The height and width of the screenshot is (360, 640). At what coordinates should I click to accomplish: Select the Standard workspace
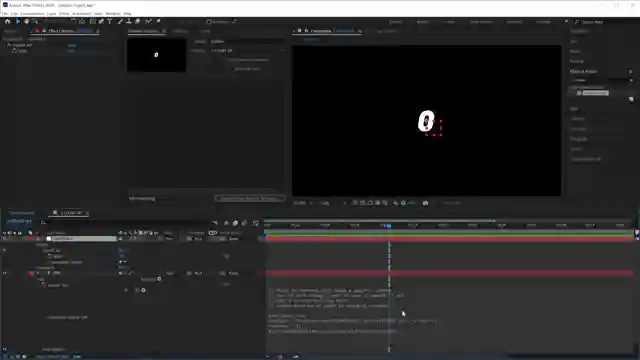[x=514, y=22]
